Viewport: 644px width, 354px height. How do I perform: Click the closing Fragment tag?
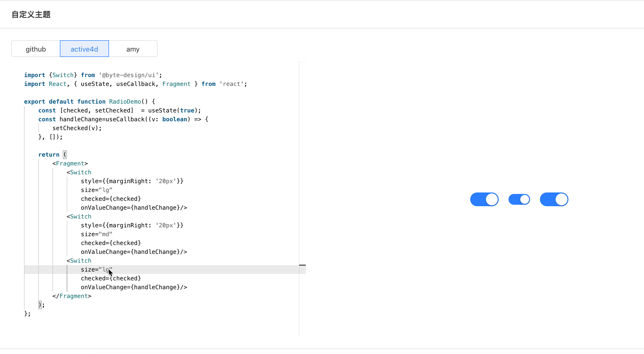(x=72, y=296)
